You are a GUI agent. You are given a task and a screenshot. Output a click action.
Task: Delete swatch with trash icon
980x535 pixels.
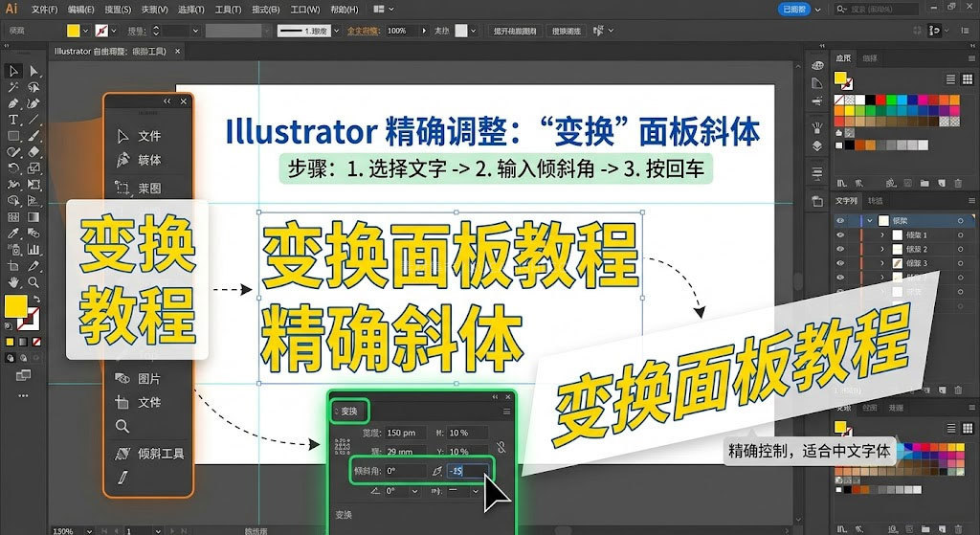(958, 183)
